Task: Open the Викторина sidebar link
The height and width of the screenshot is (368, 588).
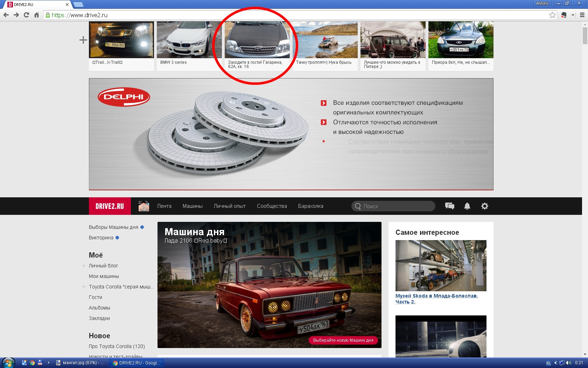Action: tap(101, 238)
